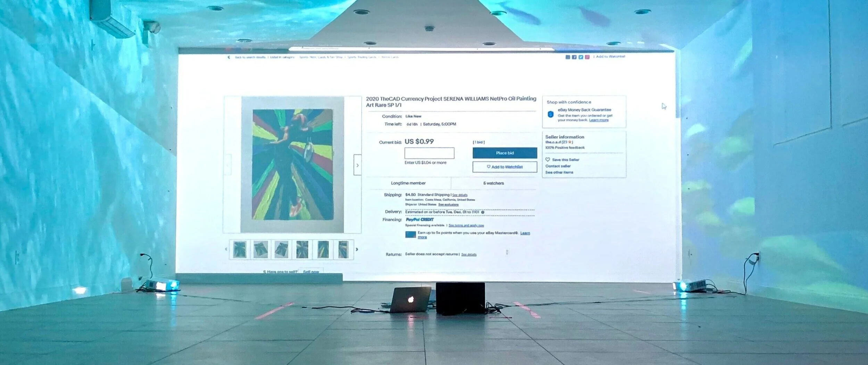Screen dimensions: 868x365
Task: Share listing on Twitter icon
Action: (581, 57)
